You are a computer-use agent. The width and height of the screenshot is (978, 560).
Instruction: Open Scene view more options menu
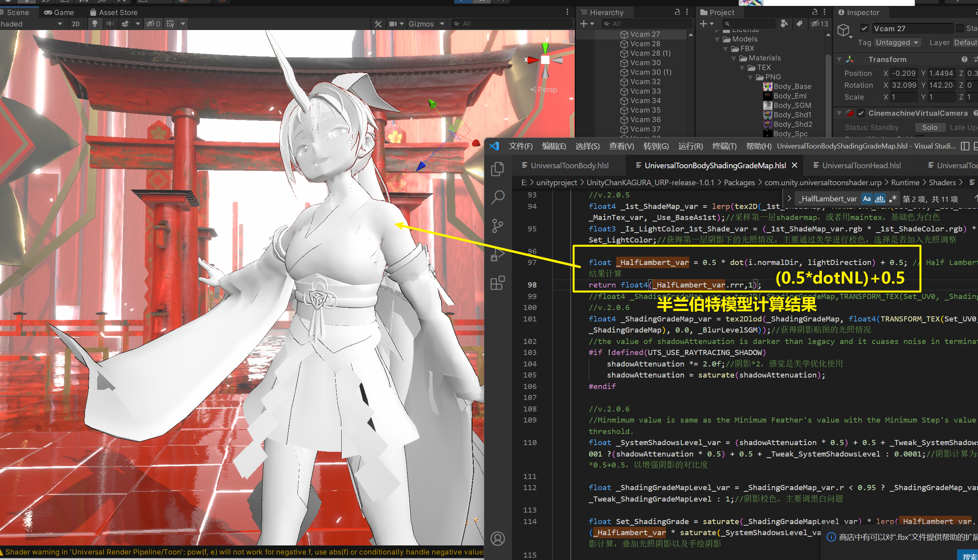pyautogui.click(x=567, y=12)
